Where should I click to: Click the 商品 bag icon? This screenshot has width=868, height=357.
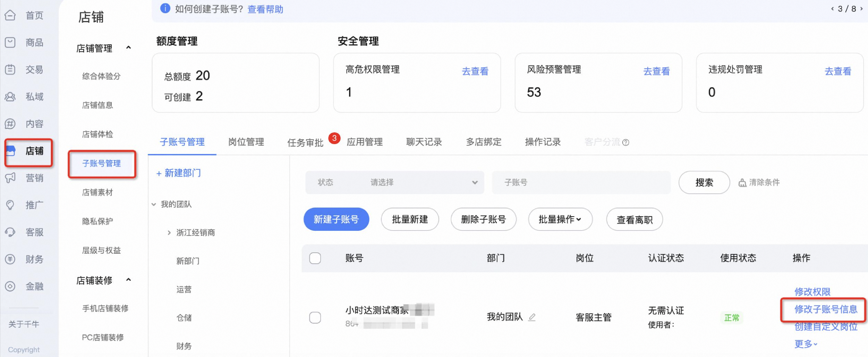point(10,42)
